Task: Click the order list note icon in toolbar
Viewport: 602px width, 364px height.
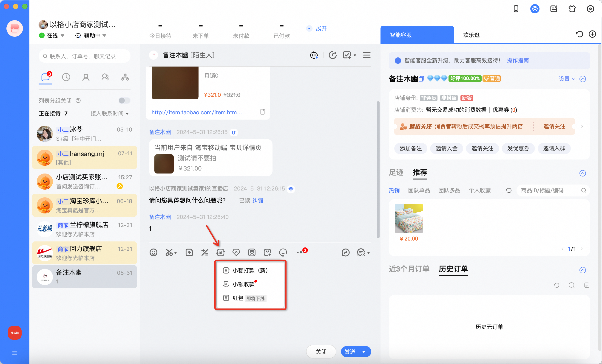Action: tap(252, 252)
